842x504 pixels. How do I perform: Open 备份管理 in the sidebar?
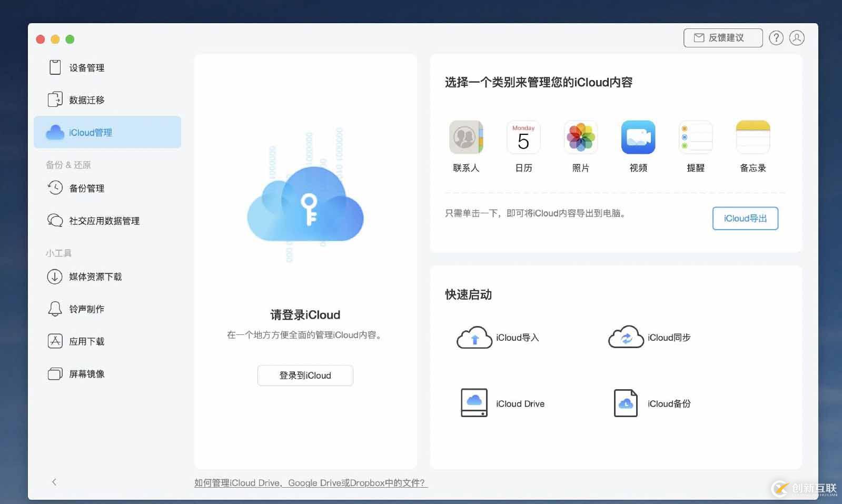87,189
